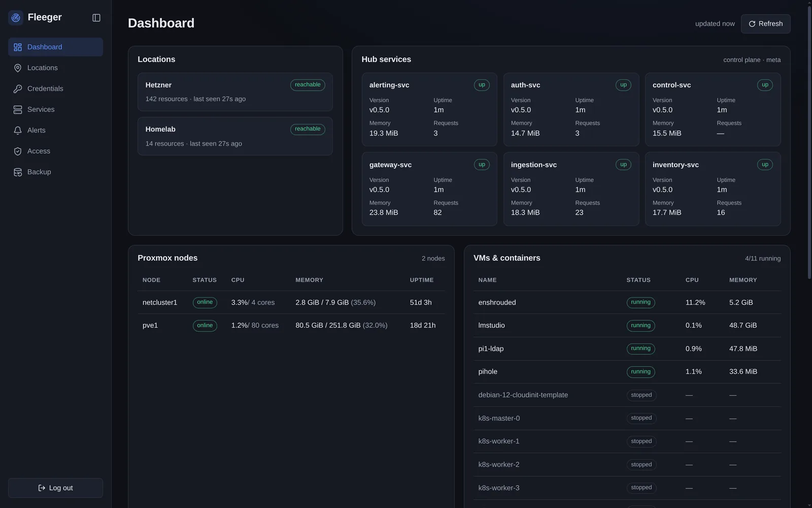Click the reachable badge on Hetzner

(308, 85)
